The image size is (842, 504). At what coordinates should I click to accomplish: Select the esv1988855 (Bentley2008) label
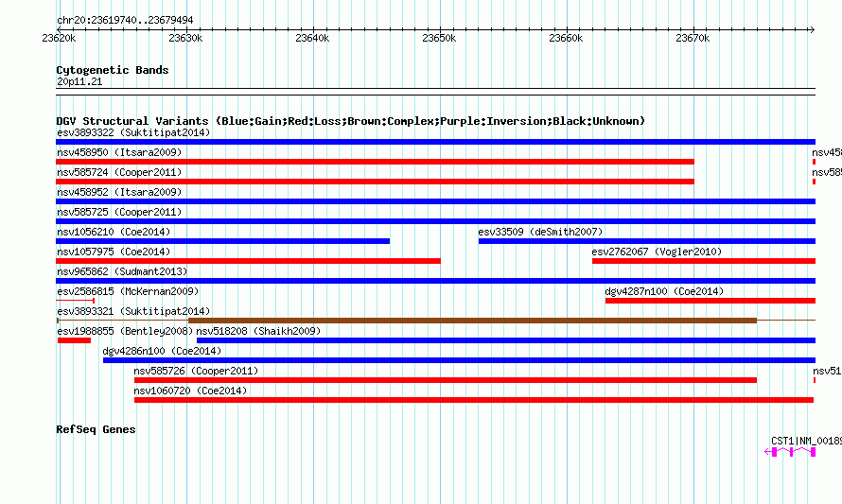(x=125, y=331)
